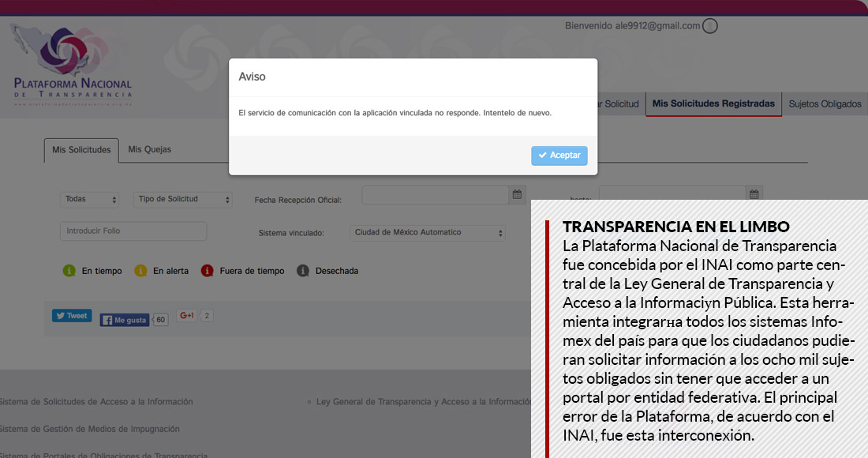
Task: Click the Google +1 button
Action: point(186,316)
